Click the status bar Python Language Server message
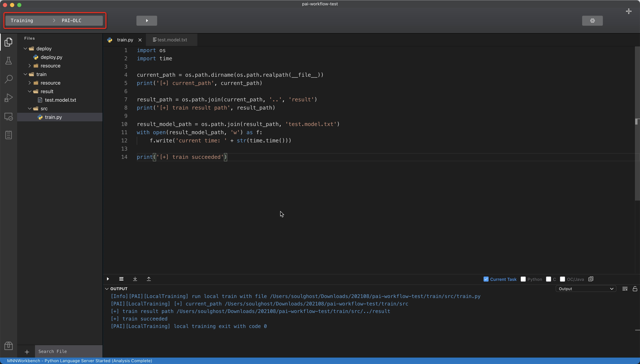 pos(80,361)
